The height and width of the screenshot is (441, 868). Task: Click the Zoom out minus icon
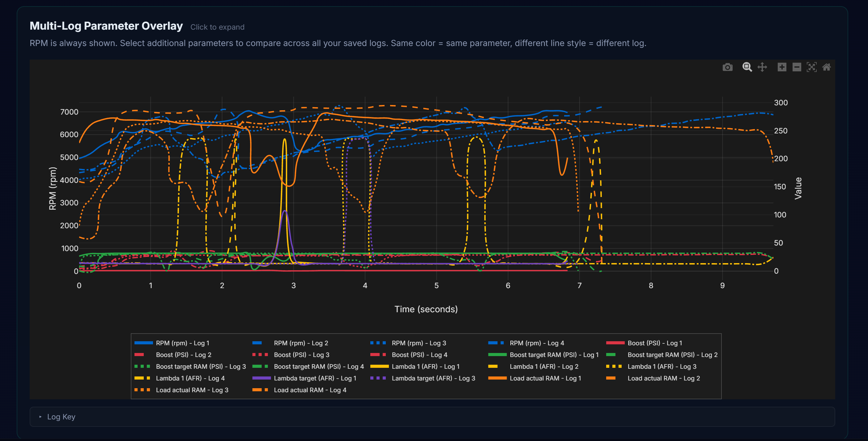(x=797, y=67)
